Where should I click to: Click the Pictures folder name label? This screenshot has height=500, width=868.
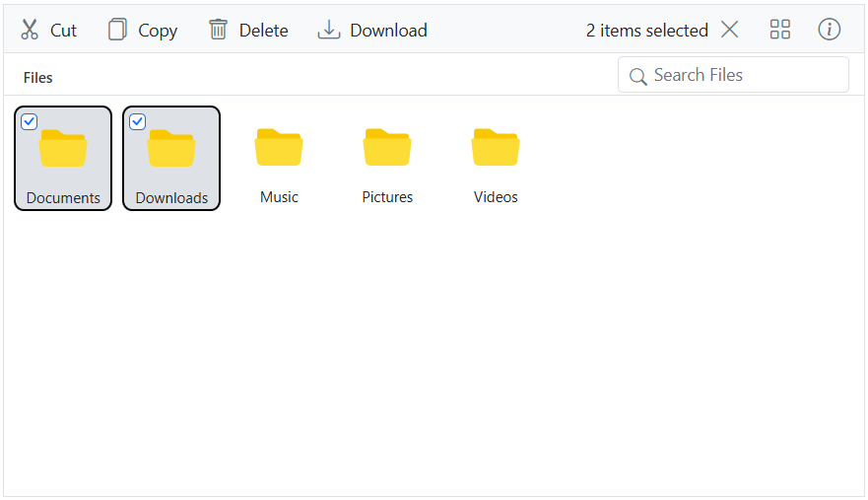[387, 196]
